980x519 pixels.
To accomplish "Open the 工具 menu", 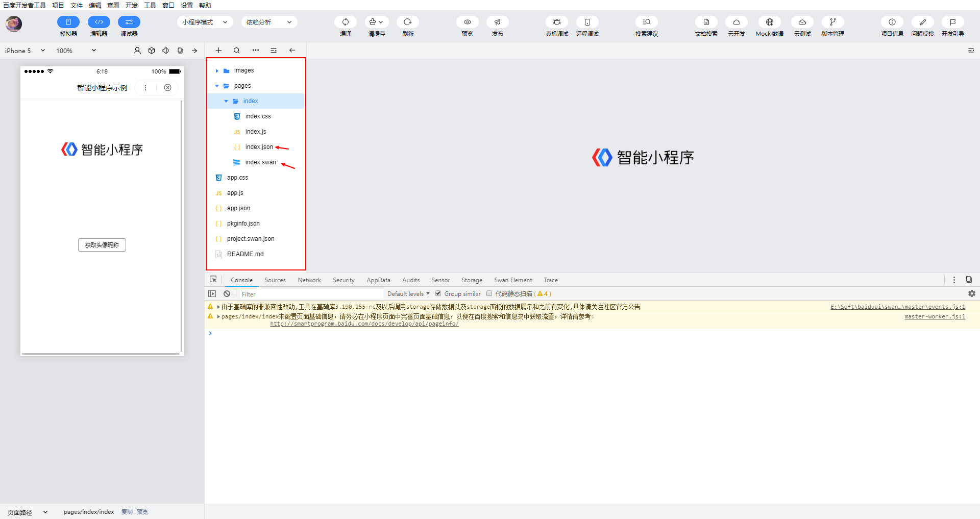I will point(150,5).
